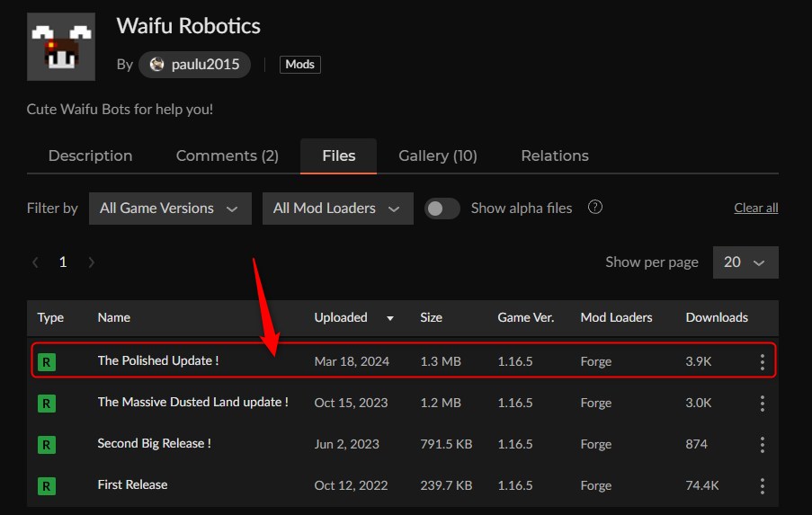Screen dimensions: 812x515
Task: Open the Gallery (10) tab
Action: tap(438, 155)
